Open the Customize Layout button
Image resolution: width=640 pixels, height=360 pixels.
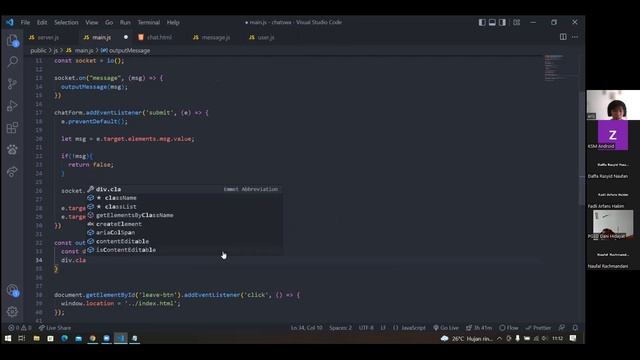[x=517, y=22]
